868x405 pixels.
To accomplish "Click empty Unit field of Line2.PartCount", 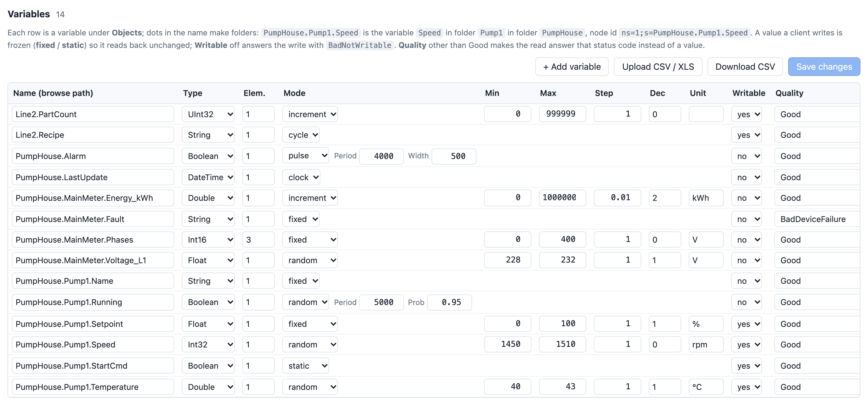I will coord(706,114).
